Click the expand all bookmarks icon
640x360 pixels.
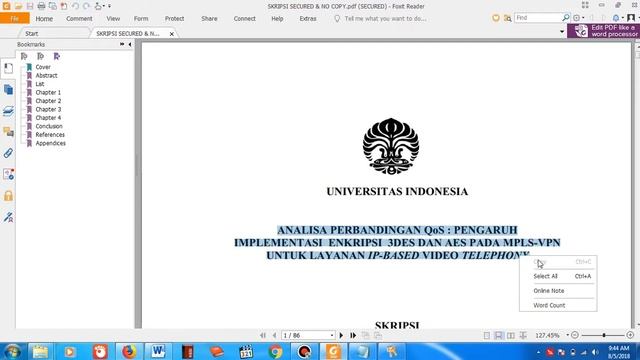[24, 56]
